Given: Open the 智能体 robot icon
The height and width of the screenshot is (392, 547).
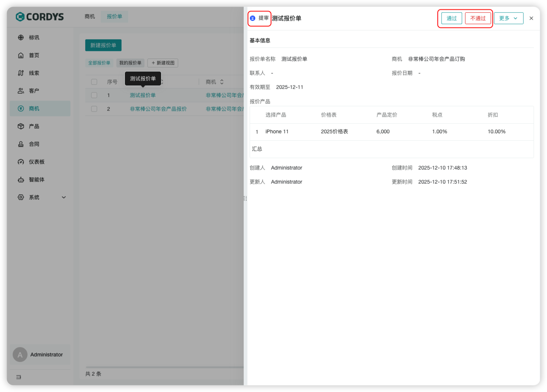Looking at the screenshot, I should [x=21, y=180].
